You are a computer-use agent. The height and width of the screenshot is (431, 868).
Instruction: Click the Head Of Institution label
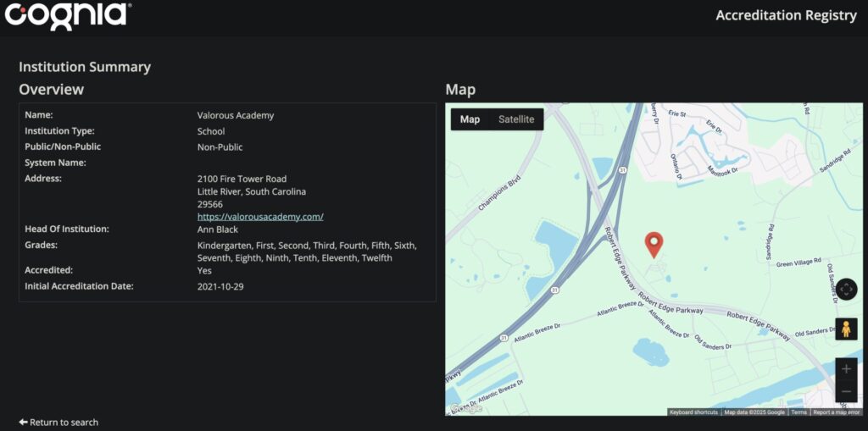coord(67,229)
